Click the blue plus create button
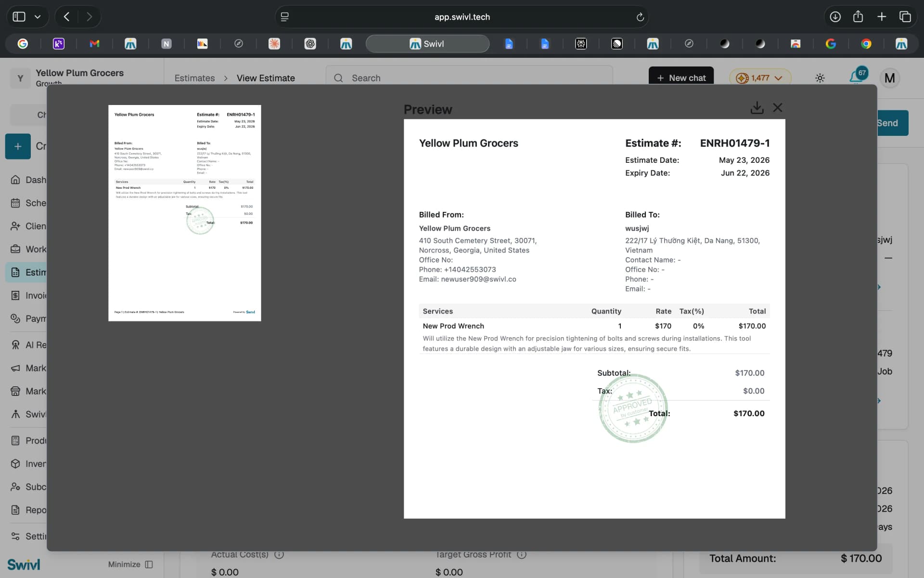Image resolution: width=924 pixels, height=578 pixels. pyautogui.click(x=18, y=146)
